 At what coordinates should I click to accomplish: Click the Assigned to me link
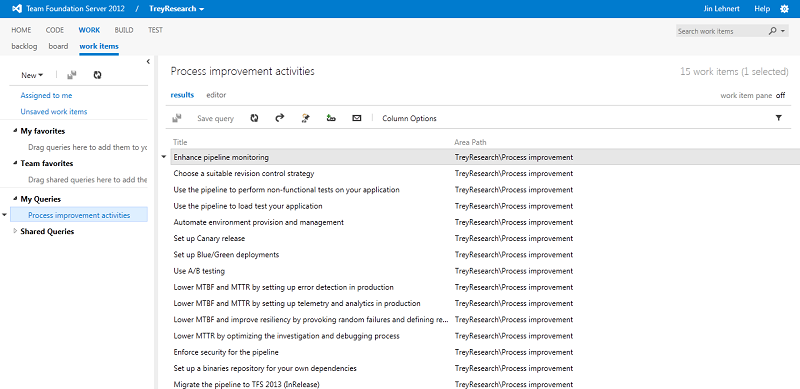point(46,95)
